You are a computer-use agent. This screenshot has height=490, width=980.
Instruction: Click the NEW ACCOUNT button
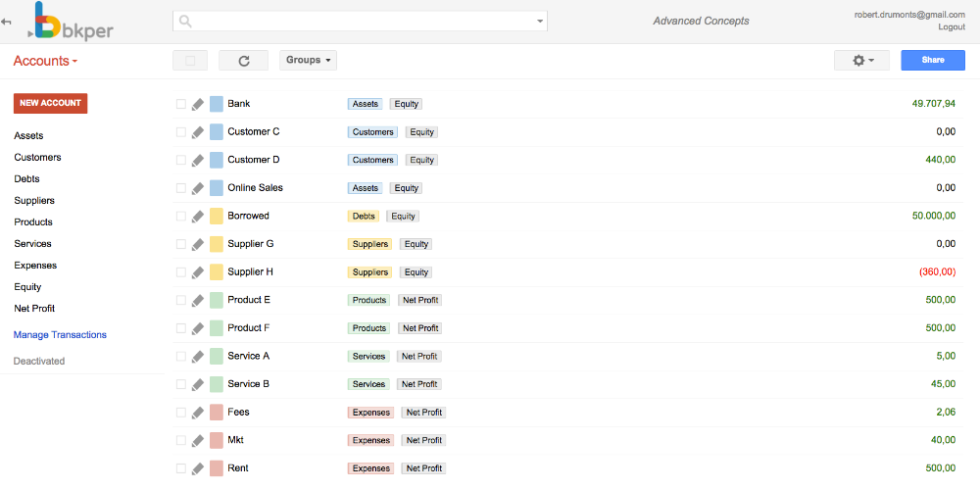(x=51, y=103)
